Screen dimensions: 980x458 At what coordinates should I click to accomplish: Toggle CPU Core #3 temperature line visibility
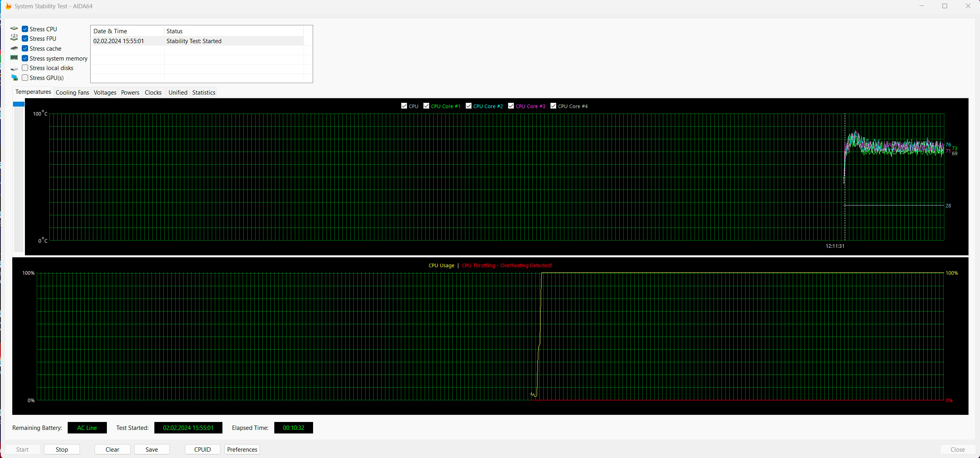coord(511,106)
